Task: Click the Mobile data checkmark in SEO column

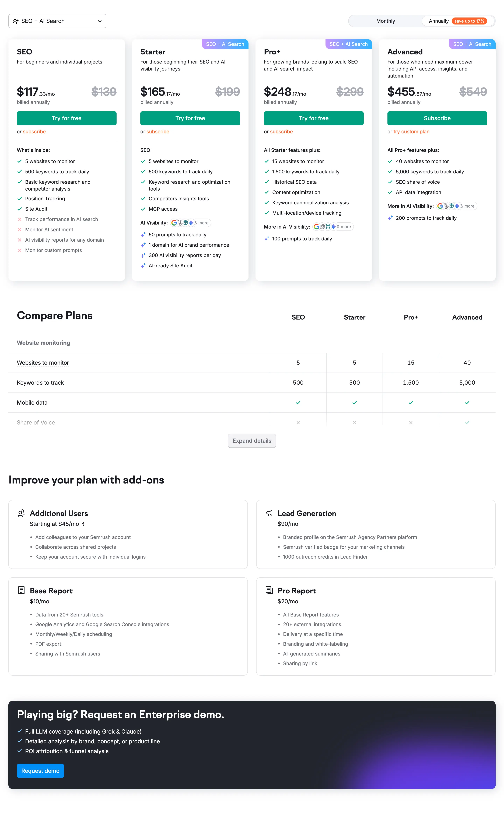Action: pyautogui.click(x=298, y=403)
